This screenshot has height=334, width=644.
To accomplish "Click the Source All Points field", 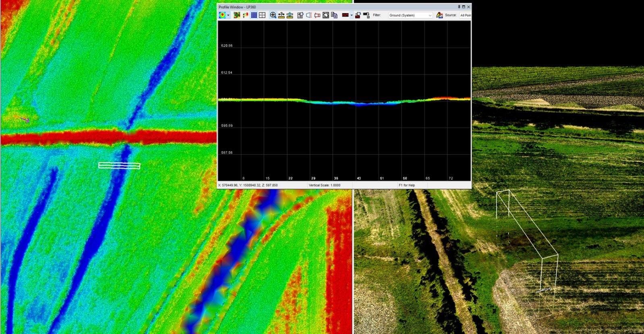I will pyautogui.click(x=465, y=15).
